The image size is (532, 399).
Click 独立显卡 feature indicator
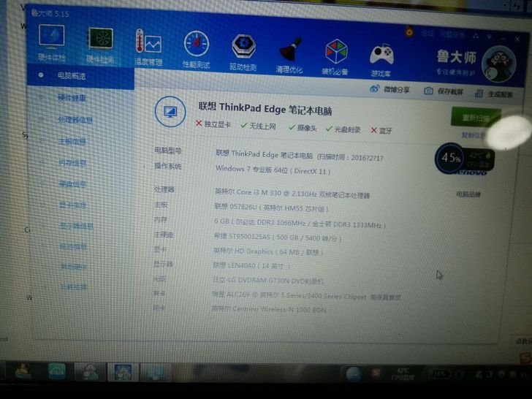pyautogui.click(x=213, y=124)
